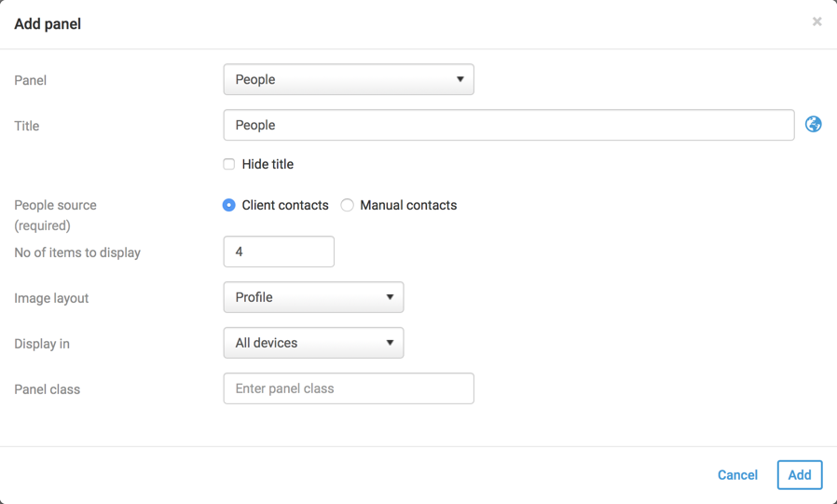The height and width of the screenshot is (504, 837).
Task: Select the Client contacts radio button
Action: tap(229, 205)
